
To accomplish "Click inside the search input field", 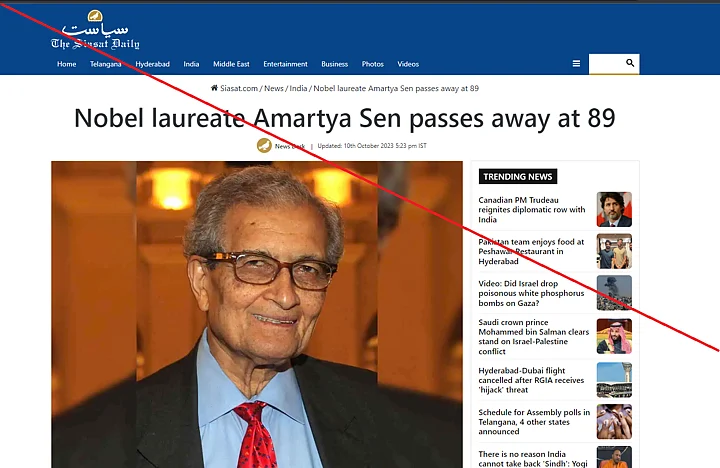I will pos(607,64).
